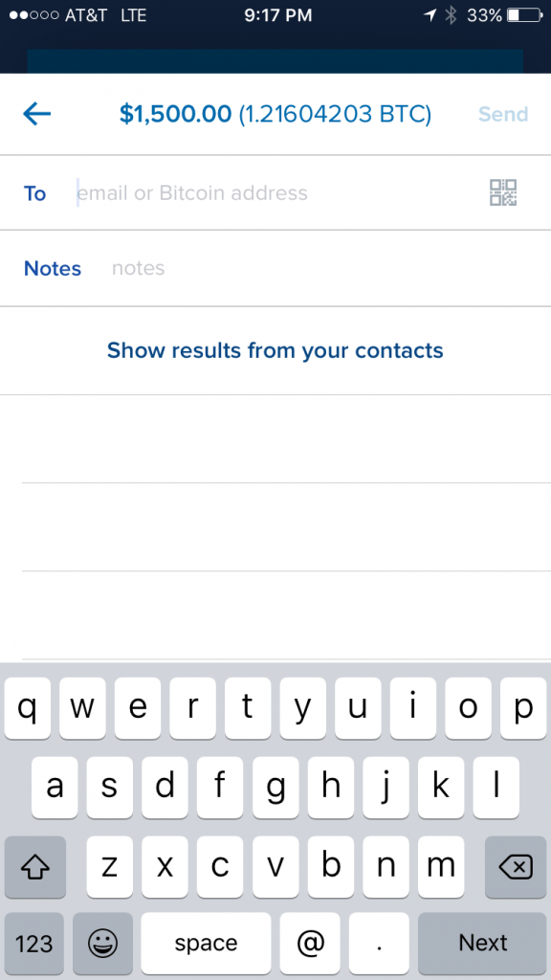This screenshot has width=551, height=980.
Task: Tap the battery indicator in status bar
Action: pyautogui.click(x=525, y=15)
